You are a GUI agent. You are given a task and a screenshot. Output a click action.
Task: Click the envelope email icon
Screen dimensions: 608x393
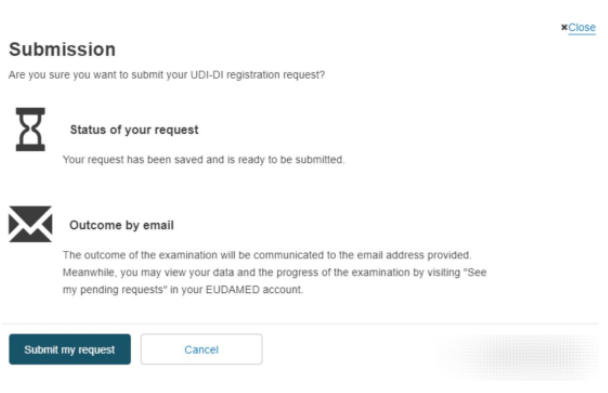[x=30, y=224]
